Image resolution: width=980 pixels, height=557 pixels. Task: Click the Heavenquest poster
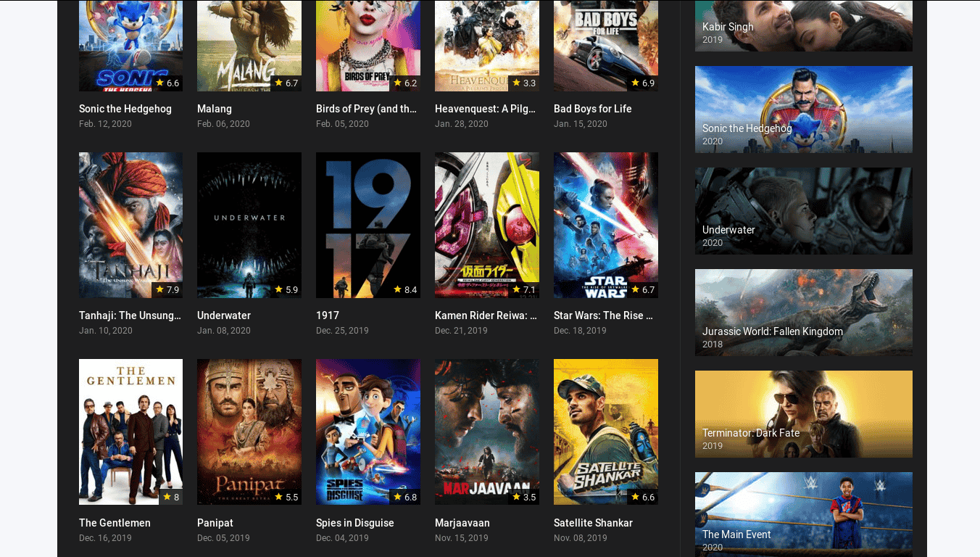(x=487, y=46)
